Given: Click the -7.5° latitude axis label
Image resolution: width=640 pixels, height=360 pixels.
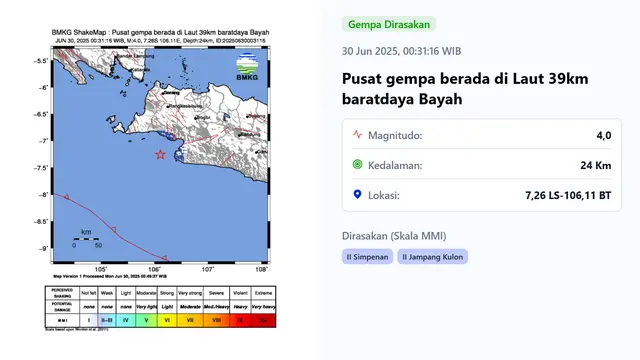Looking at the screenshot, I should (x=41, y=168).
